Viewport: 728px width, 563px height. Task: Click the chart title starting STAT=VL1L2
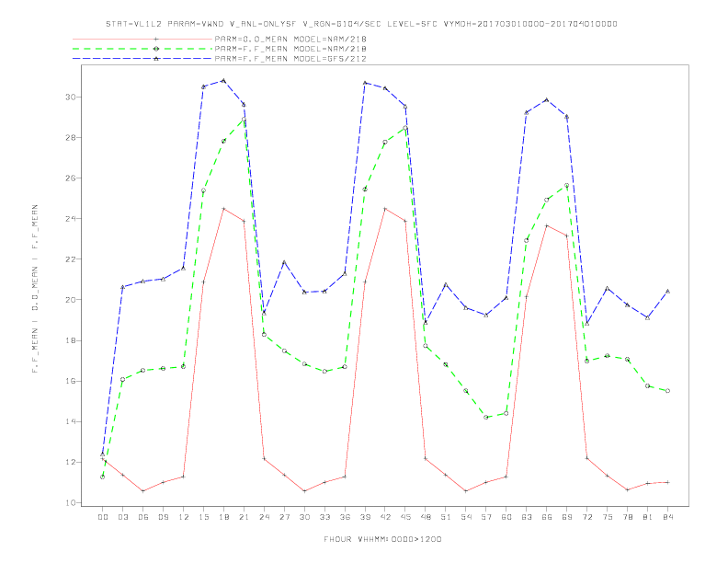coord(361,24)
